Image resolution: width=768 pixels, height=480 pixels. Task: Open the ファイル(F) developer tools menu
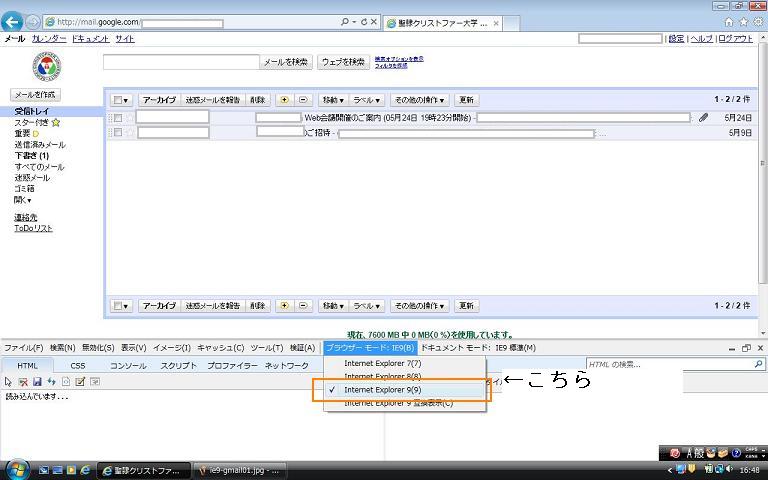tap(24, 348)
